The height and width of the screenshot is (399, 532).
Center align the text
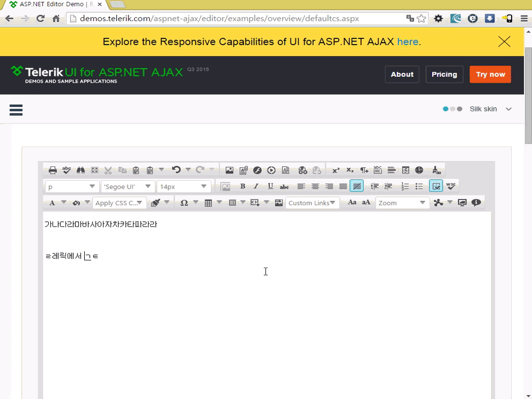pyautogui.click(x=315, y=186)
